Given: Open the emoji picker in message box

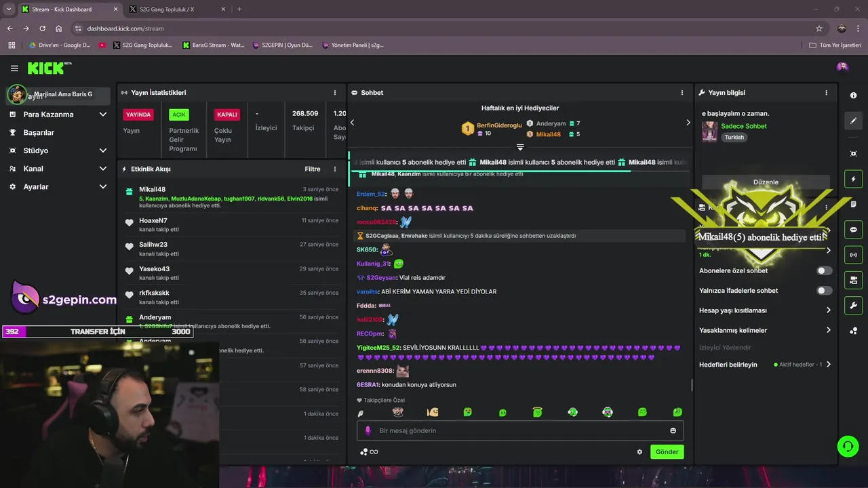Looking at the screenshot, I should point(673,430).
